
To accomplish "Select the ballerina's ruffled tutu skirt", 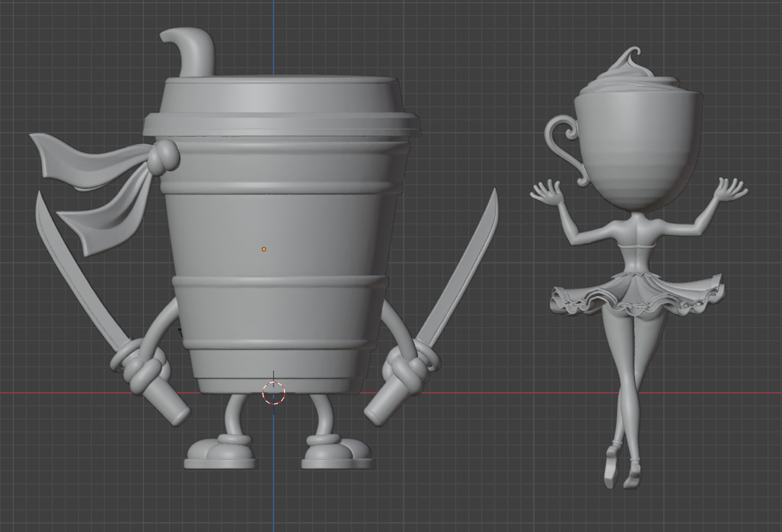I will pos(637,295).
